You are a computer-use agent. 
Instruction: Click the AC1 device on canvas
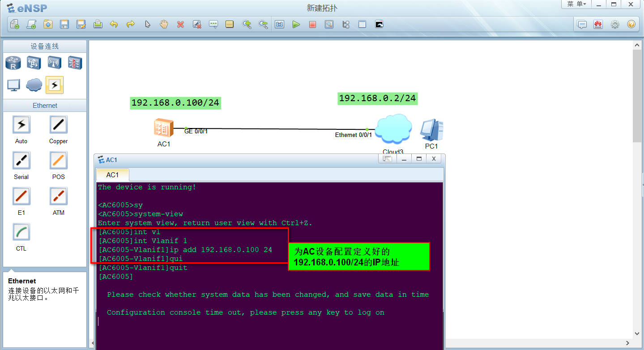163,128
